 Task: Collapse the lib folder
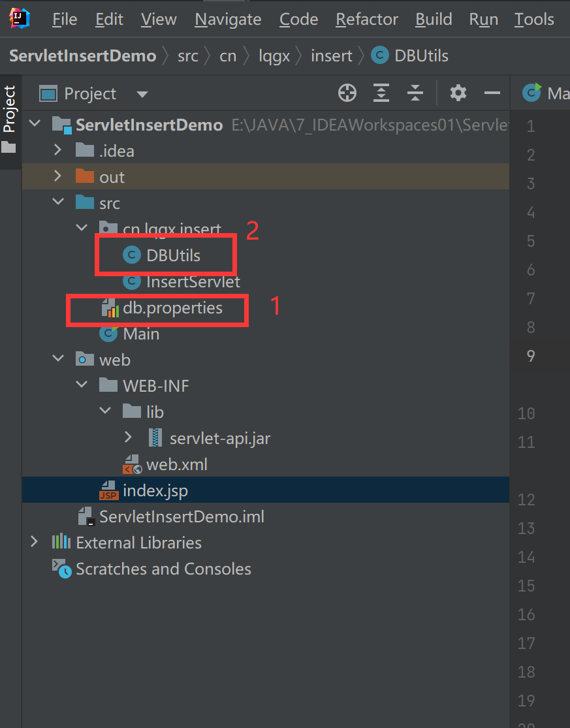tap(105, 411)
